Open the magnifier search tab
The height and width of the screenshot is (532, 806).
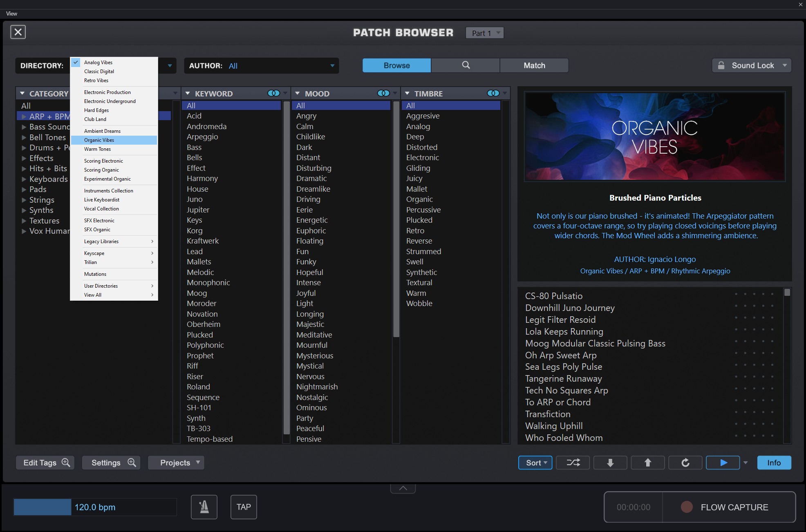point(466,65)
